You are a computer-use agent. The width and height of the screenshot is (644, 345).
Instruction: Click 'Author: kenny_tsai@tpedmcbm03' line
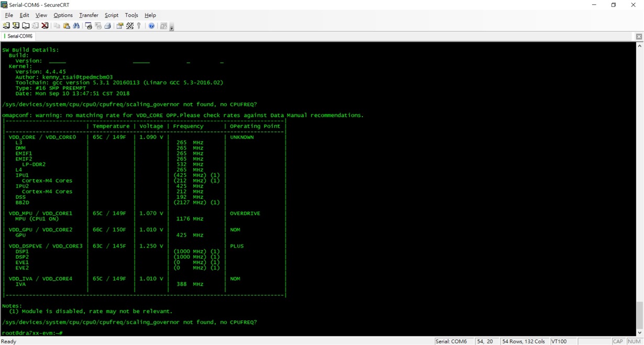(64, 77)
